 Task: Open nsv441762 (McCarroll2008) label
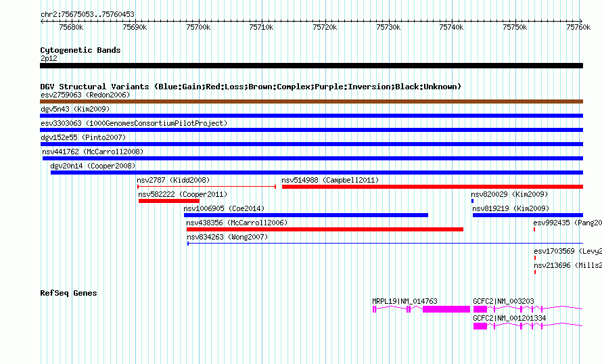click(x=93, y=152)
